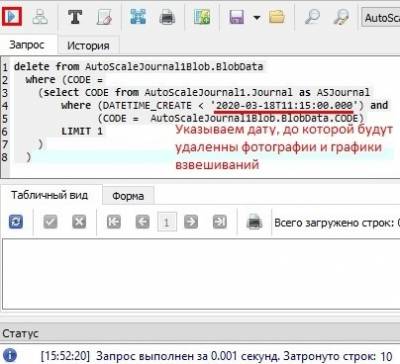This screenshot has width=400, height=364.
Task: Open the Форма results tab
Action: [x=128, y=196]
